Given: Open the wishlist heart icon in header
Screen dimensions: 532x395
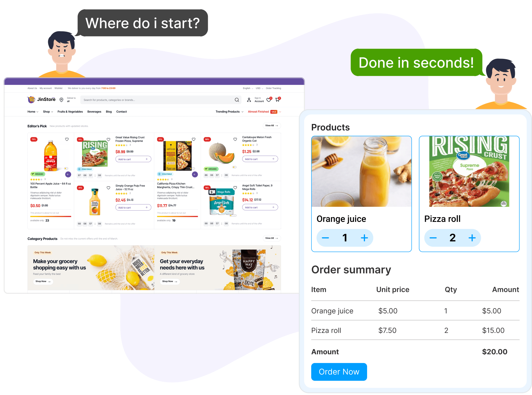Looking at the screenshot, I should tap(269, 100).
